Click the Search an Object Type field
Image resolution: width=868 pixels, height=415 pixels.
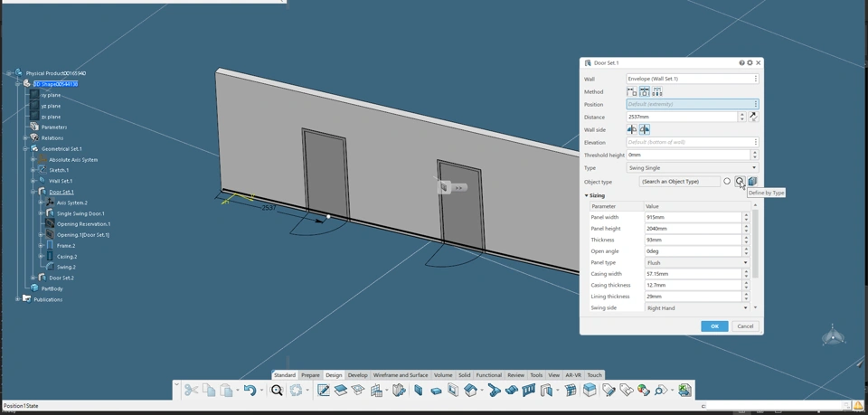680,182
